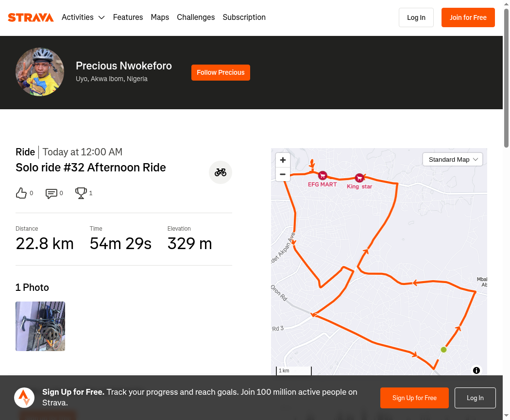The height and width of the screenshot is (420, 510).
Task: Go to Strava home via logo
Action: (x=31, y=17)
